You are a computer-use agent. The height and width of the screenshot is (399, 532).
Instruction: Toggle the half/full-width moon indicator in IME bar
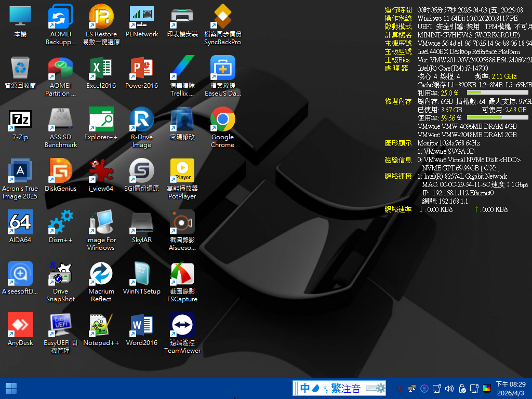(316, 388)
